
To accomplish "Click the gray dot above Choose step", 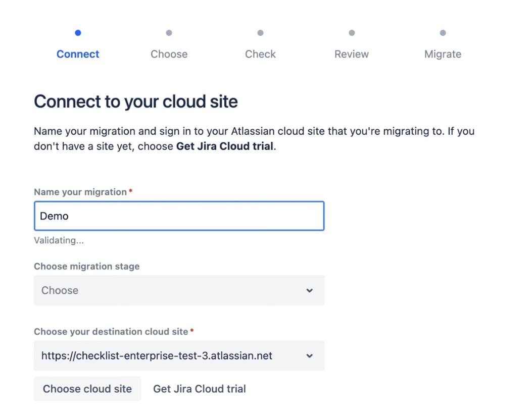I will pos(169,33).
